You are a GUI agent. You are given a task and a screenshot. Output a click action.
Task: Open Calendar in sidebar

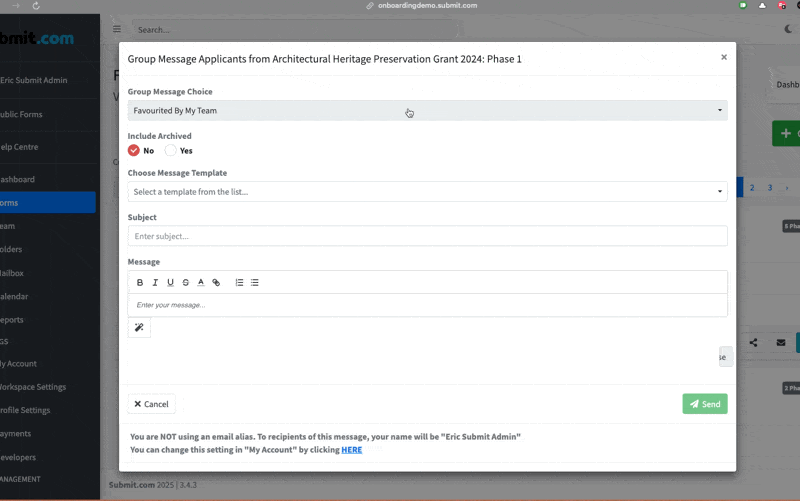coord(14,296)
